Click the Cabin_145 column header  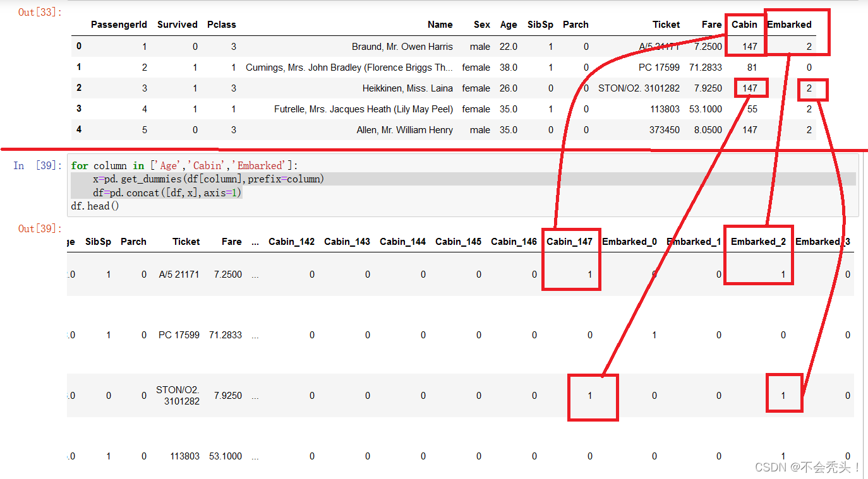458,242
